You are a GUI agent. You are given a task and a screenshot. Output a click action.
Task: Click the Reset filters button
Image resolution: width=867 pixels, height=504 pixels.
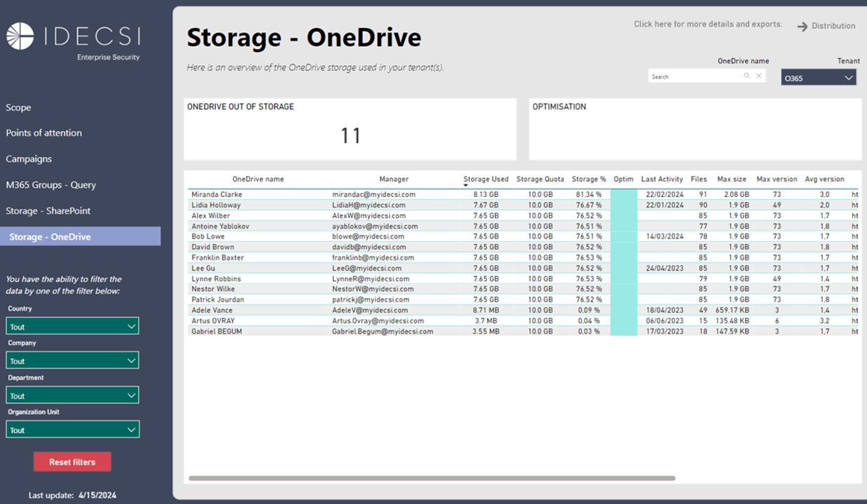(72, 461)
